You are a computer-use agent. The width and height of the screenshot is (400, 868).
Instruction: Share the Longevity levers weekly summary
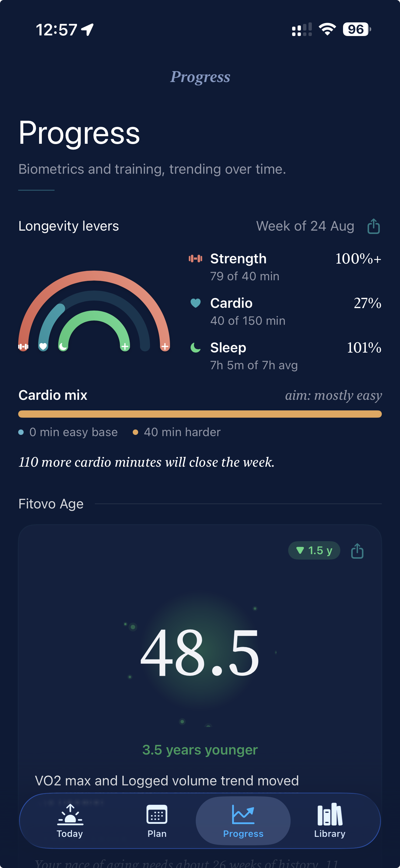pos(373,226)
